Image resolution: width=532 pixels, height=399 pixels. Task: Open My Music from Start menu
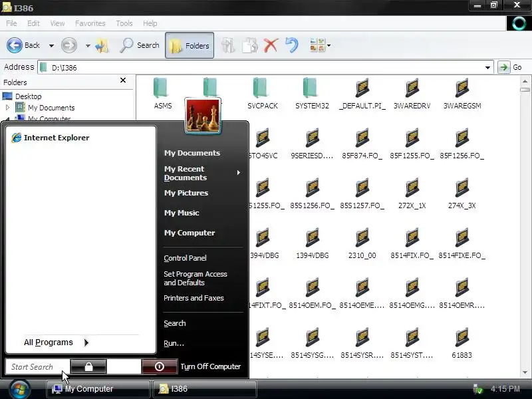tap(182, 213)
